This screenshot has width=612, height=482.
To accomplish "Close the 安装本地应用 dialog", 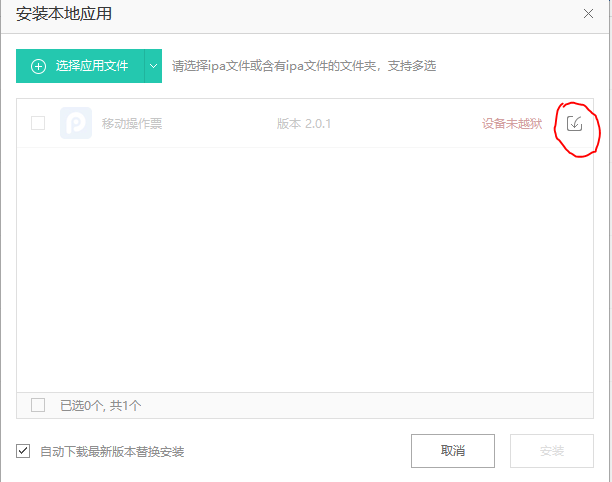I will pyautogui.click(x=589, y=14).
